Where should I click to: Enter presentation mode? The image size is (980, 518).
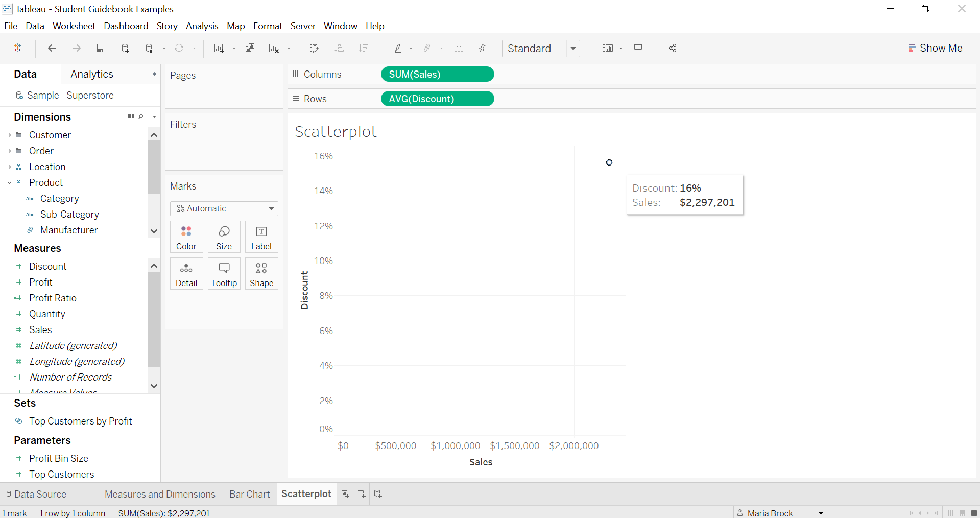tap(638, 48)
